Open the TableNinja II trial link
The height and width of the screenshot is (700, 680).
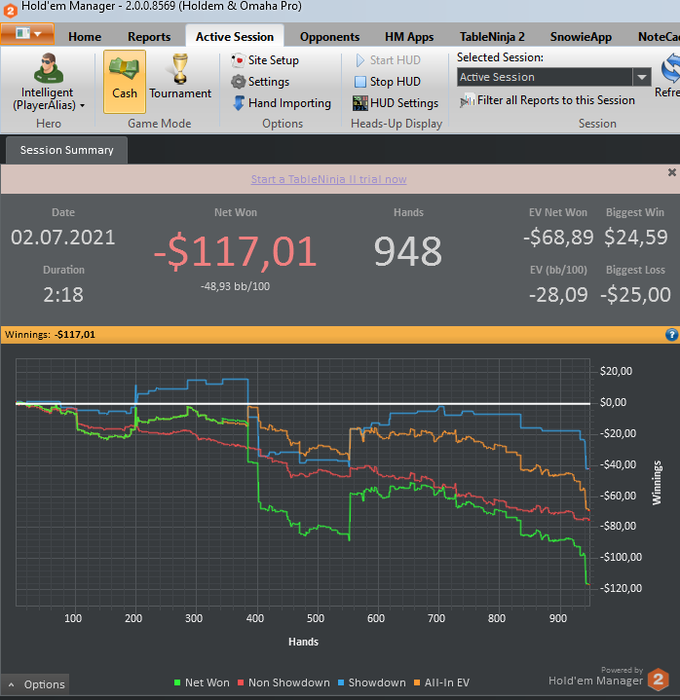[329, 179]
